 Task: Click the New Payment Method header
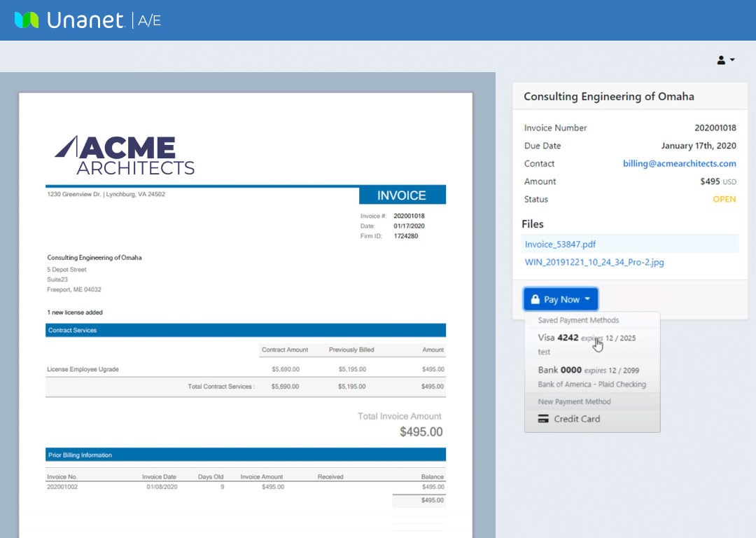tap(574, 401)
